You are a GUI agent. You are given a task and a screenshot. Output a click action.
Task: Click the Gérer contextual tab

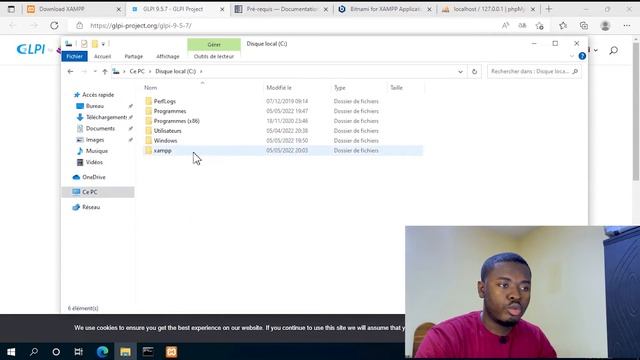[x=214, y=44]
